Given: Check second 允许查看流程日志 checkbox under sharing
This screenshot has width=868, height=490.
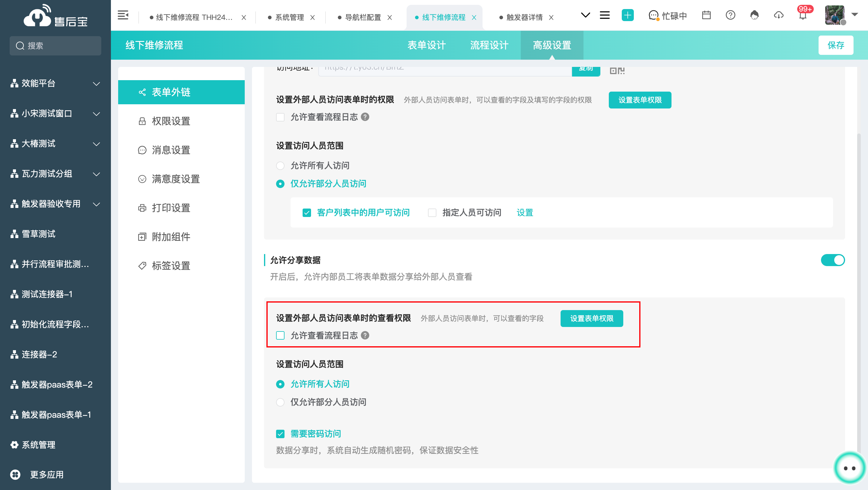Looking at the screenshot, I should coord(280,335).
